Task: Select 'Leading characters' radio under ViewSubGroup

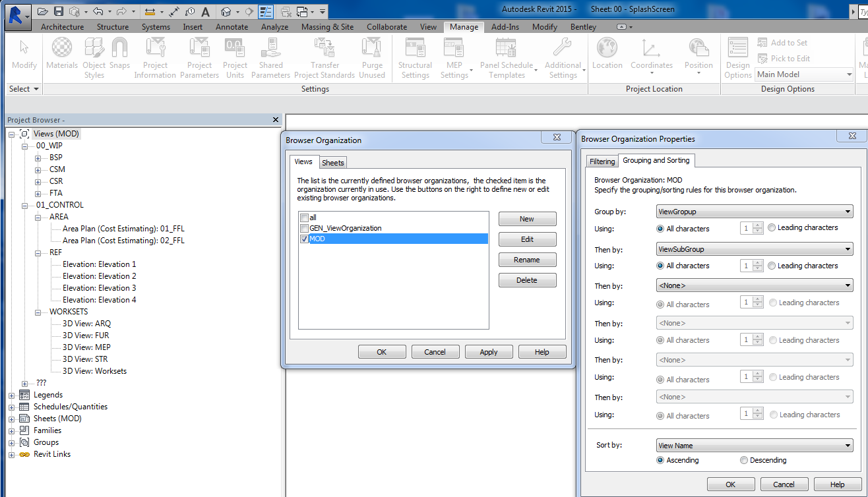Action: (x=772, y=266)
